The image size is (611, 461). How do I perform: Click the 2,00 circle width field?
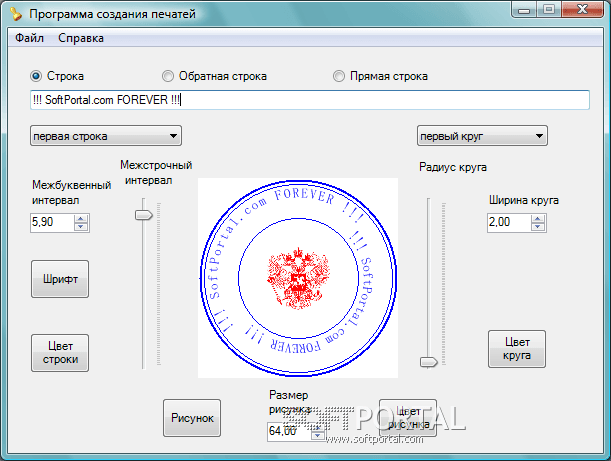[509, 223]
